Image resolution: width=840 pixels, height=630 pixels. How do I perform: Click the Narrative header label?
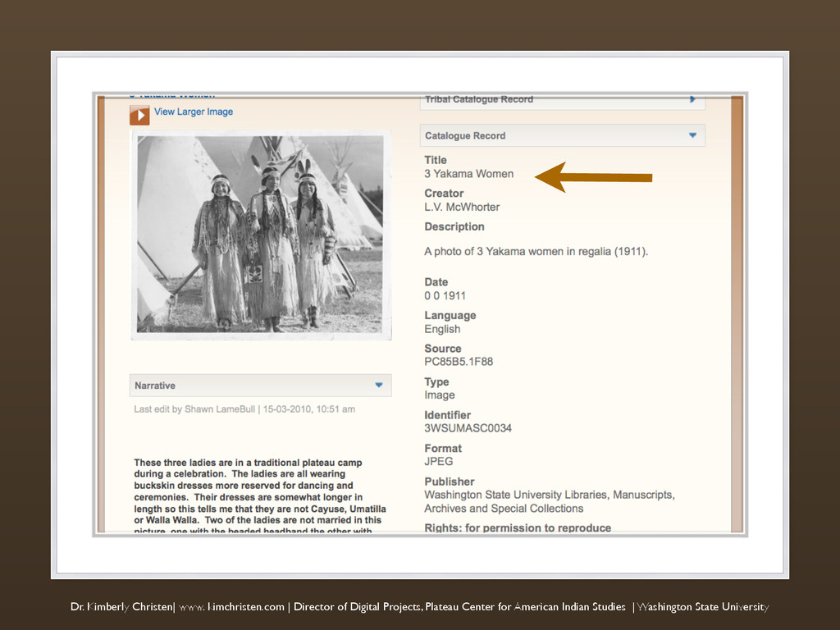155,386
